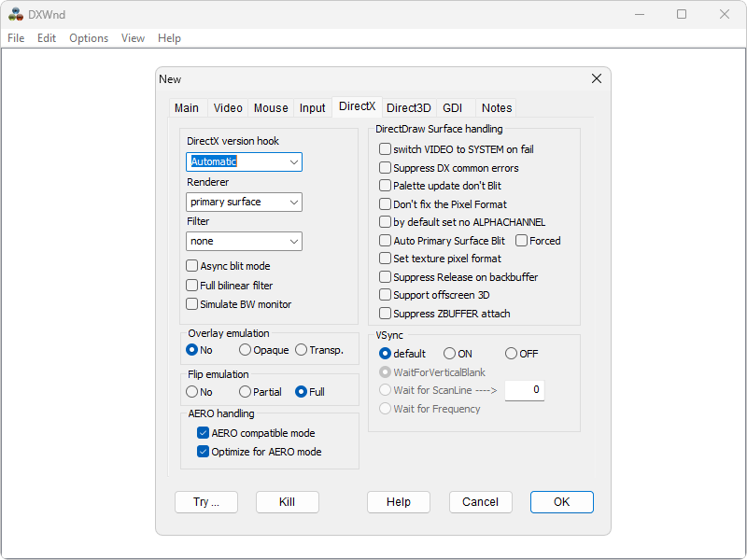Click the Try ... button
The height and width of the screenshot is (560, 747).
206,502
